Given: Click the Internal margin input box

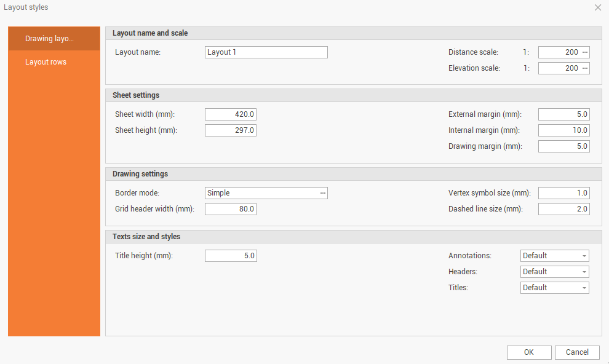Looking at the screenshot, I should point(563,130).
